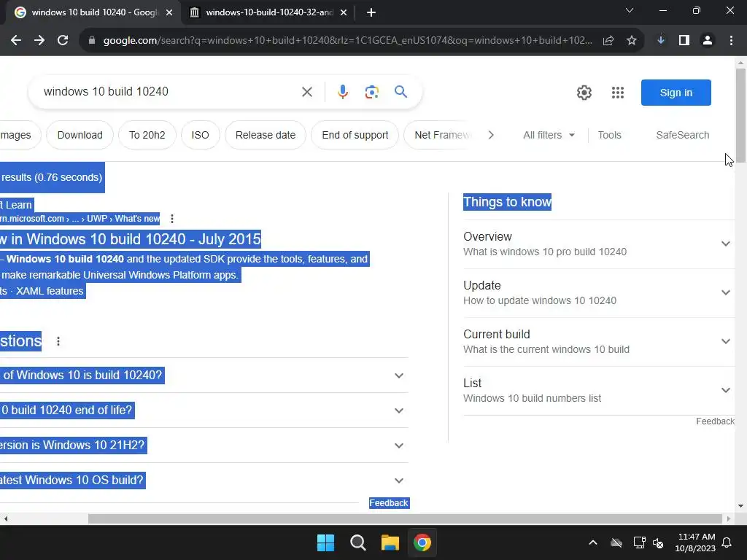
Task: Click the Chrome icon in the taskbar
Action: pyautogui.click(x=422, y=542)
